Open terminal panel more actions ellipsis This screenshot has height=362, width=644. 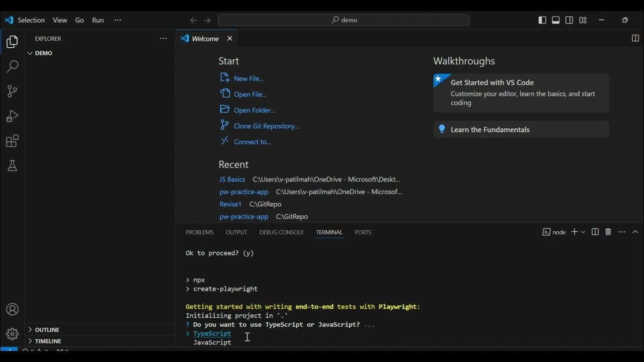tap(622, 232)
